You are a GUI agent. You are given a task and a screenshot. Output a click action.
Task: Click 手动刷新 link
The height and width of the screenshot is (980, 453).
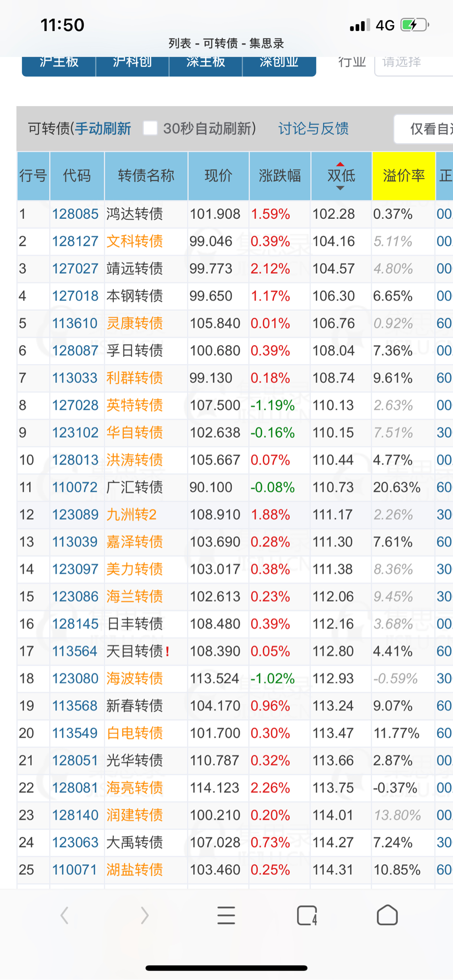[103, 129]
